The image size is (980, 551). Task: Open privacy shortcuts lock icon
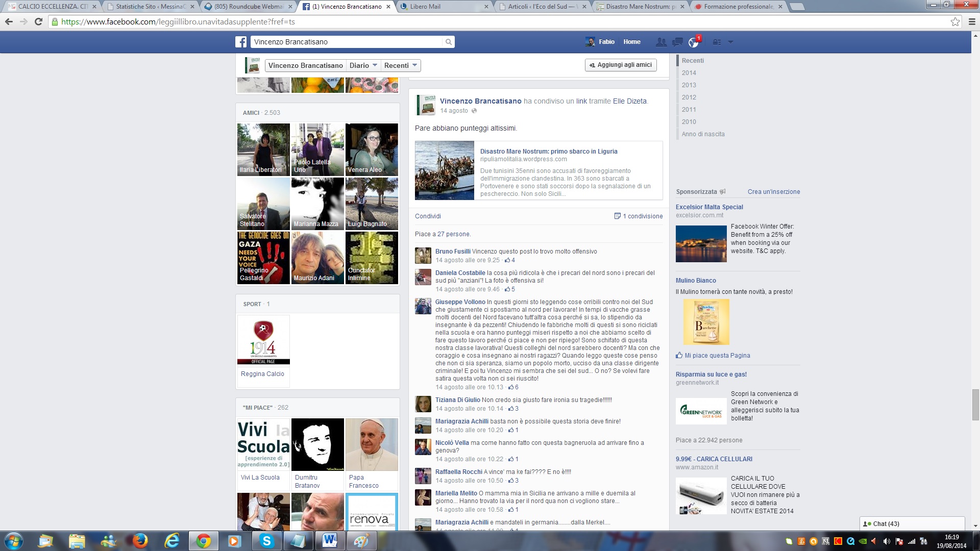(x=717, y=42)
